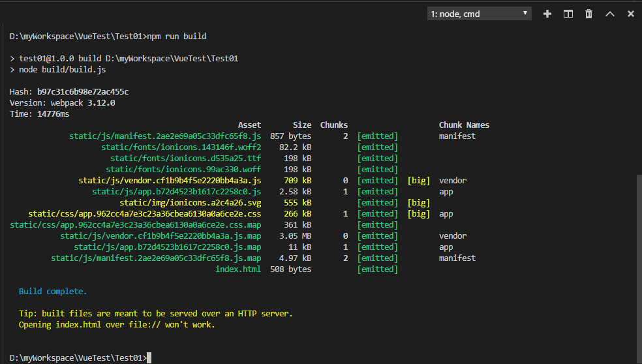Click the [emitted] tag on the index.html row
642x364 pixels.
(x=378, y=269)
